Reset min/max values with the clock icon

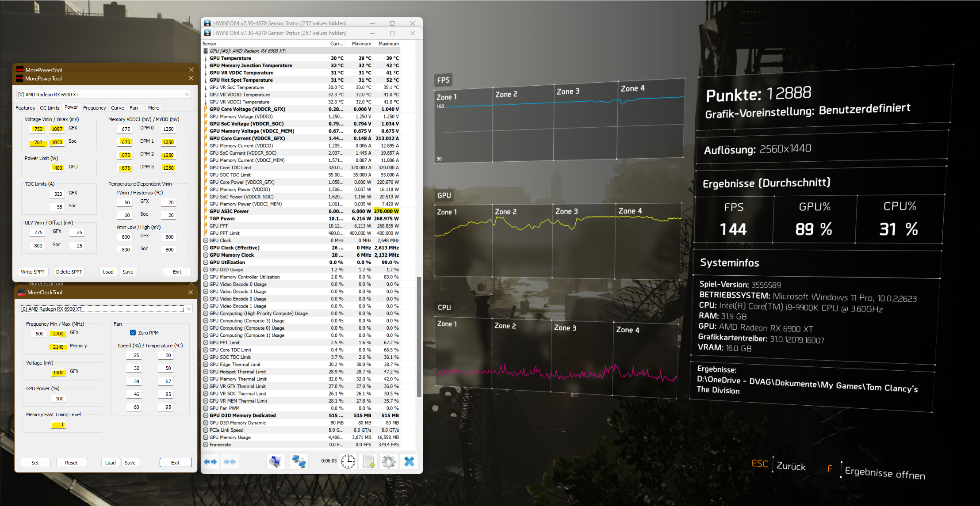tap(348, 462)
